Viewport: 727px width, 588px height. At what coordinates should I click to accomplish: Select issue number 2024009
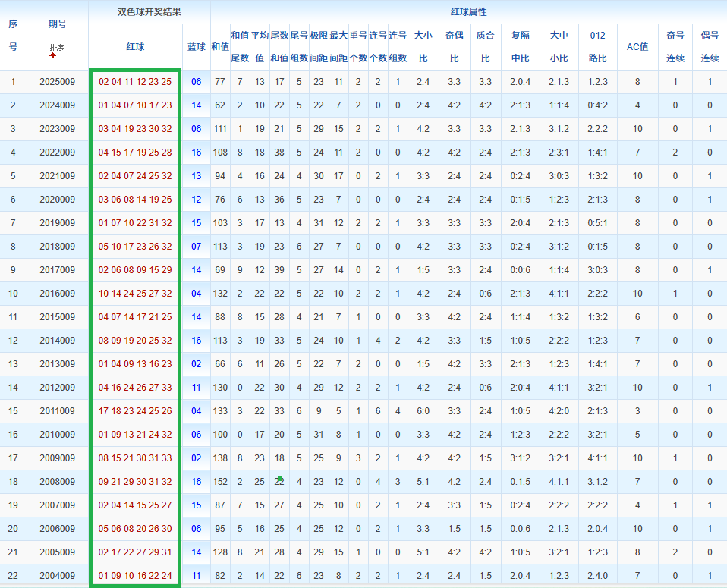[x=57, y=105]
